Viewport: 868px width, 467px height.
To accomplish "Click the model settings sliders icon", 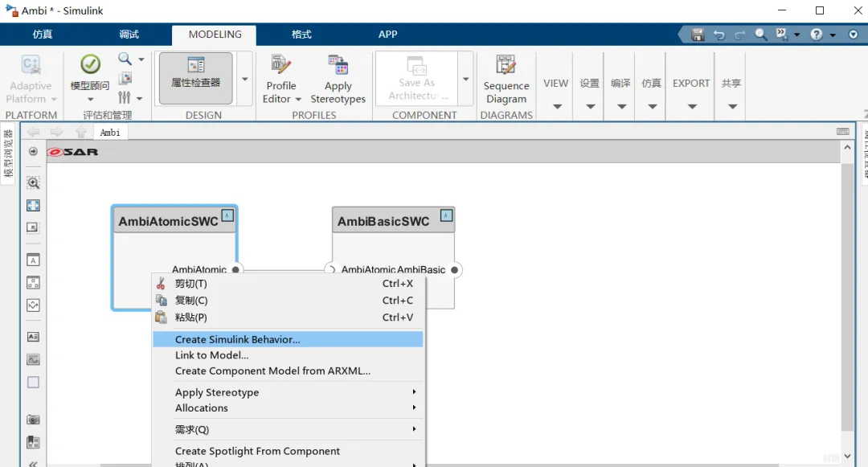I will click(x=124, y=98).
